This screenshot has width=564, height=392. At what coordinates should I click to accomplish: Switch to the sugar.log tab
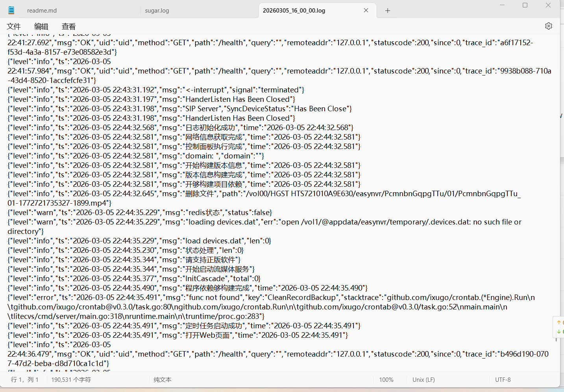[157, 11]
